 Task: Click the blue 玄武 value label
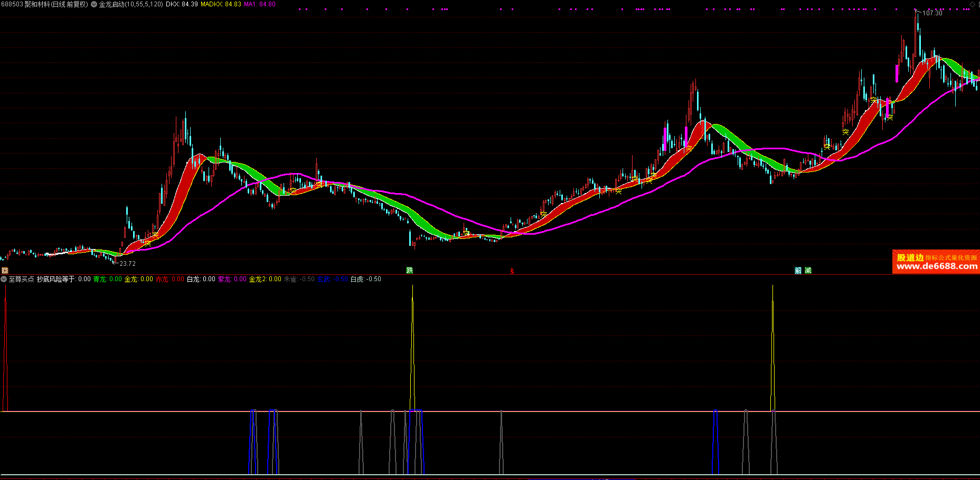(332, 279)
